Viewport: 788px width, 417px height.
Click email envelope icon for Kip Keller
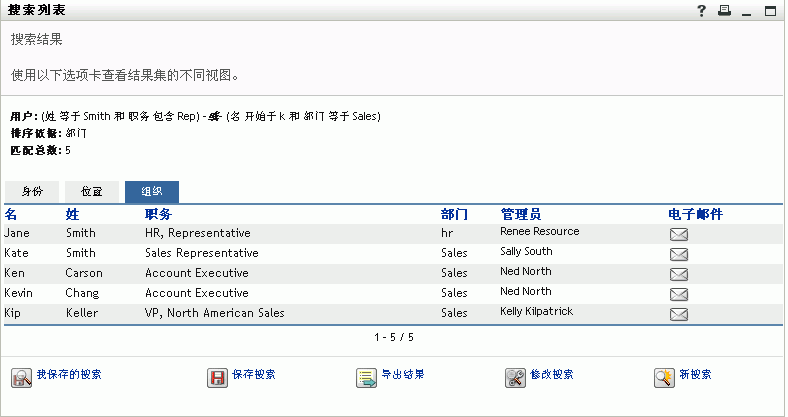(678, 314)
